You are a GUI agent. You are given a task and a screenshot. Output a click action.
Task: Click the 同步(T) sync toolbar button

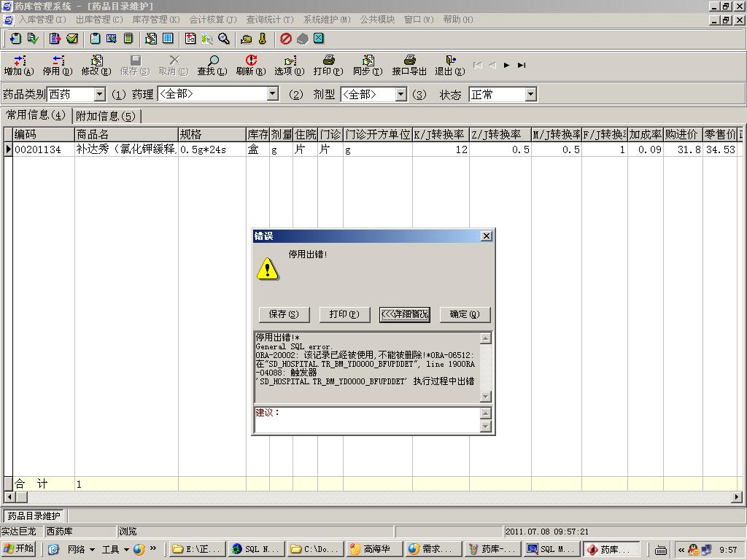(x=368, y=65)
